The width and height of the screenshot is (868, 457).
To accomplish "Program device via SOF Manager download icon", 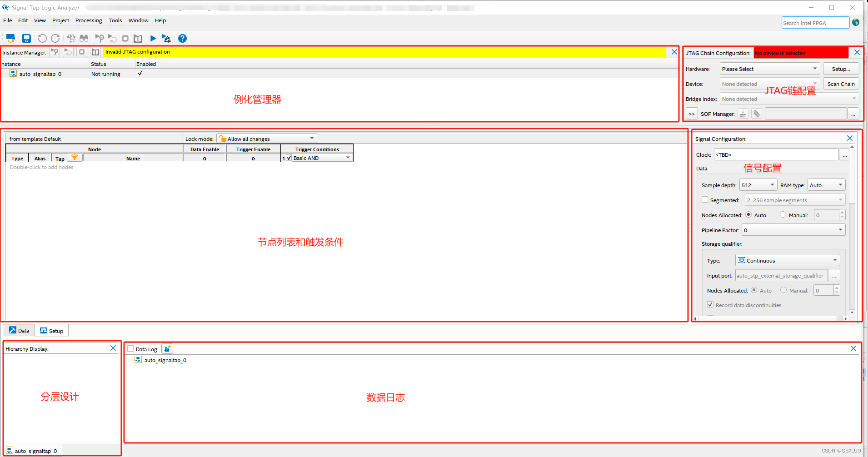I will [x=743, y=113].
